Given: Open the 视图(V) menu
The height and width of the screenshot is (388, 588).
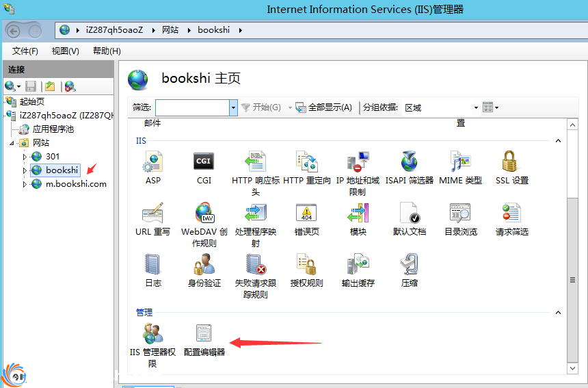Looking at the screenshot, I should (x=65, y=51).
